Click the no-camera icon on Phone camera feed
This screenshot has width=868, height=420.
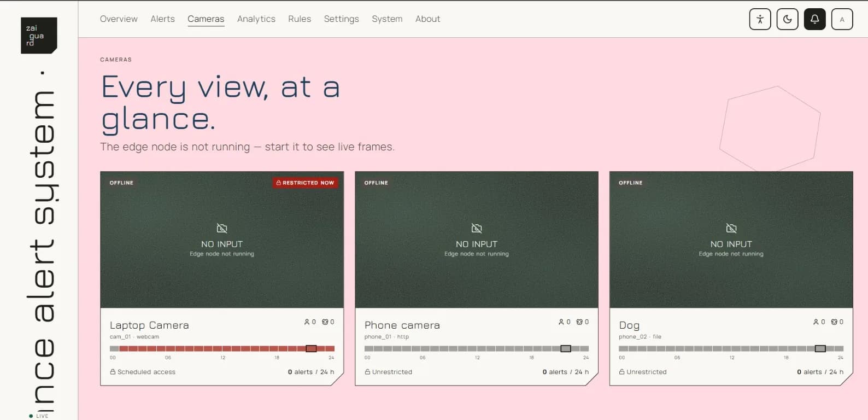point(477,228)
